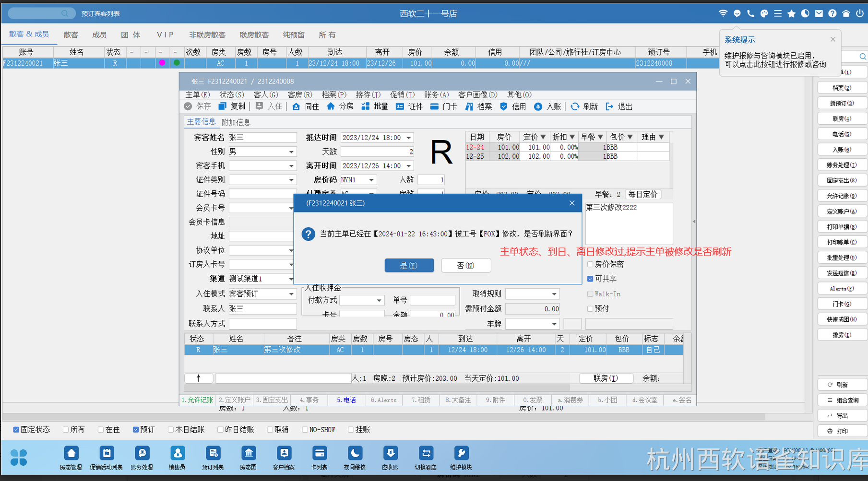Launch 夜间稽核 icon

(355, 458)
